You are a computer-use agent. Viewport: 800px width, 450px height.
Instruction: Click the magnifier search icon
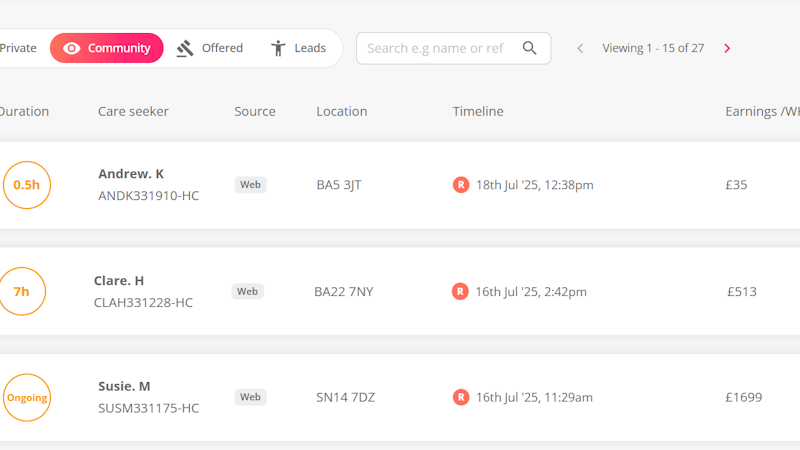[530, 48]
